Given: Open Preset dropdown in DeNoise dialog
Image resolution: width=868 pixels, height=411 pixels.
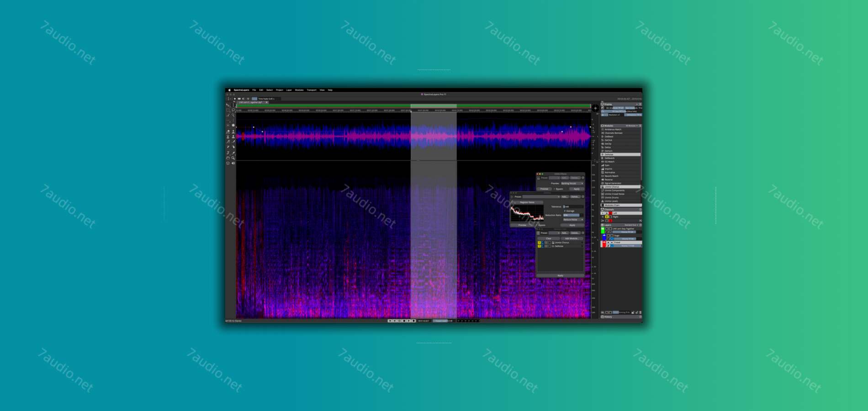Looking at the screenshot, I should 541,197.
